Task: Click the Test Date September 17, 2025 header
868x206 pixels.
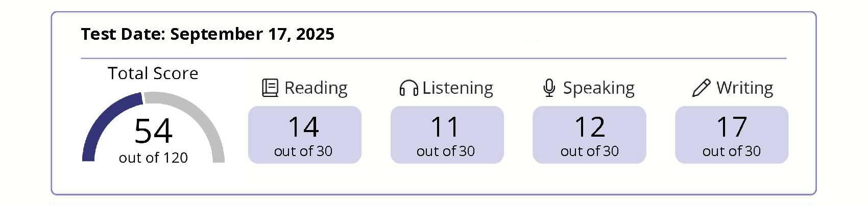Action: pos(207,34)
